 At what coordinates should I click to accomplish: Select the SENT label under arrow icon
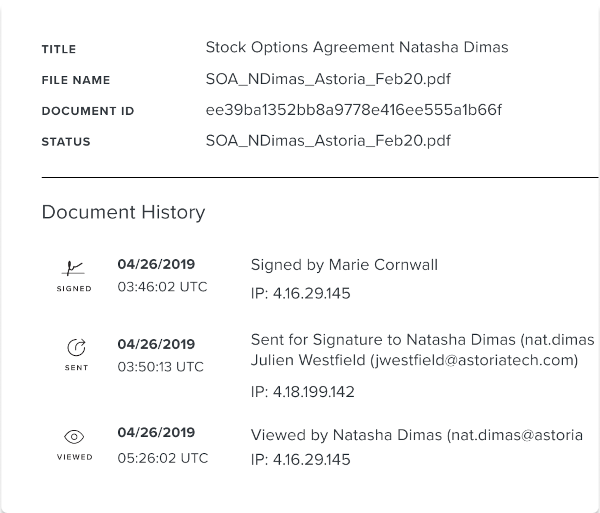point(77,368)
